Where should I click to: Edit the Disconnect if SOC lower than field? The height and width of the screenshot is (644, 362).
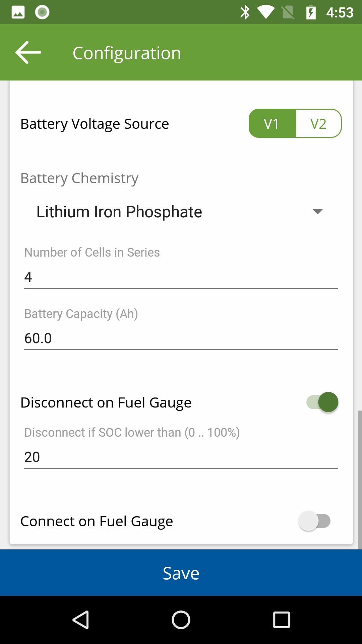click(x=181, y=457)
